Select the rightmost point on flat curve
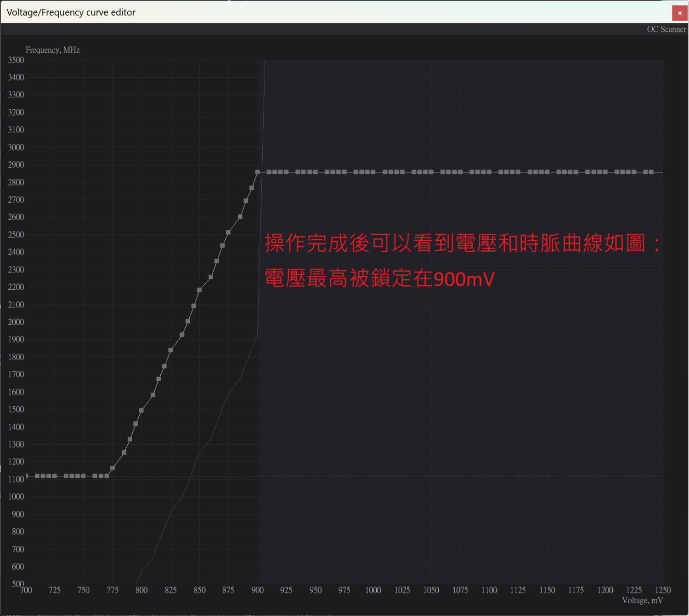 coord(651,172)
